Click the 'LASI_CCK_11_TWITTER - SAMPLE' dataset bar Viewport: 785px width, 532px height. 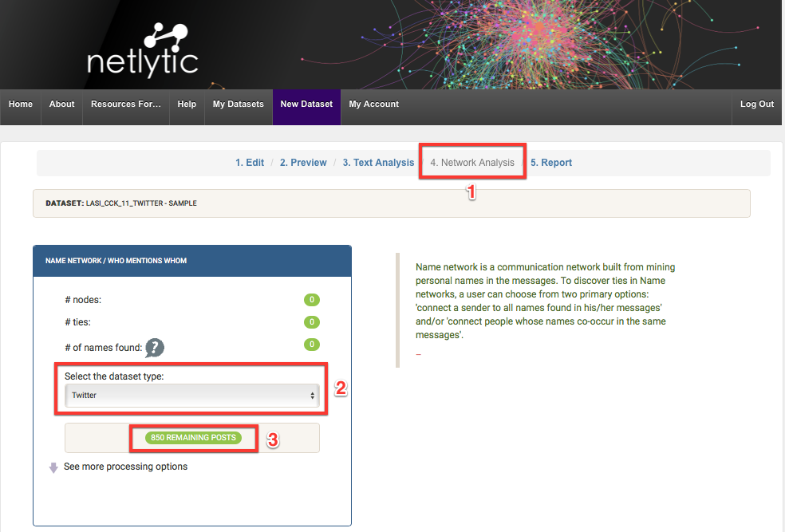click(391, 203)
